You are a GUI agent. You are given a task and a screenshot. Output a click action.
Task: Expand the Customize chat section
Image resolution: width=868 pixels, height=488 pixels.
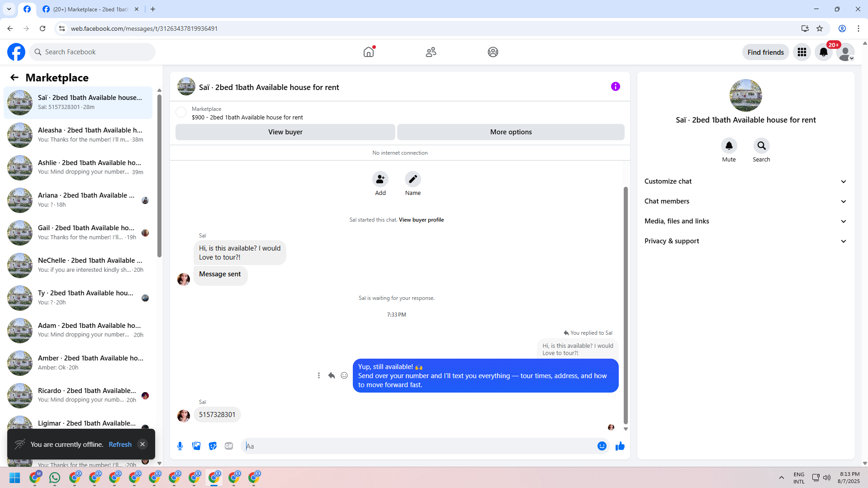pos(745,181)
